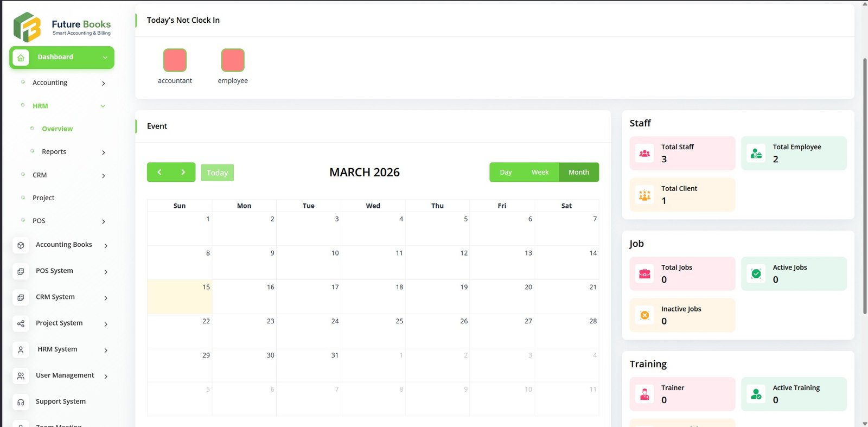Collapse the HRM sidebar section
868x427 pixels.
[x=103, y=106]
